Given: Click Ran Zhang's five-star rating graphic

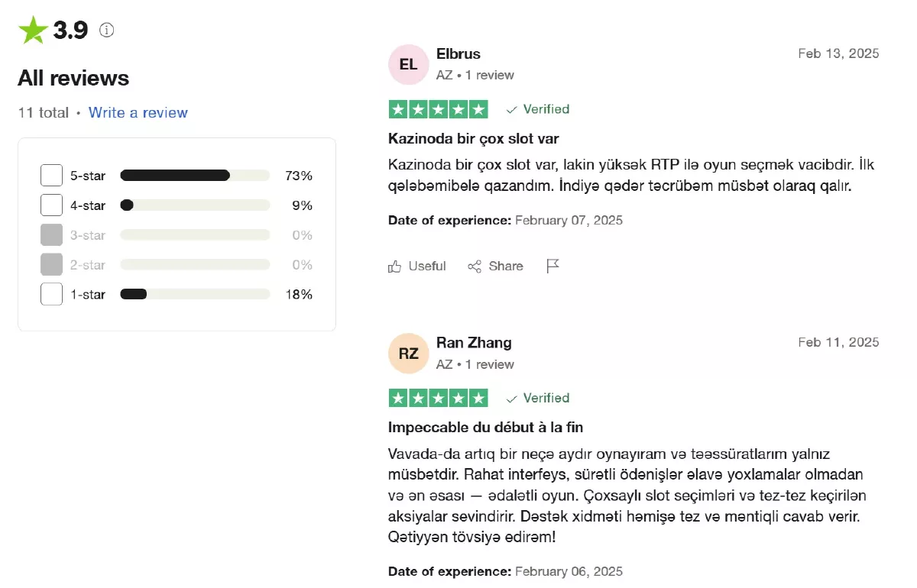Looking at the screenshot, I should [438, 398].
